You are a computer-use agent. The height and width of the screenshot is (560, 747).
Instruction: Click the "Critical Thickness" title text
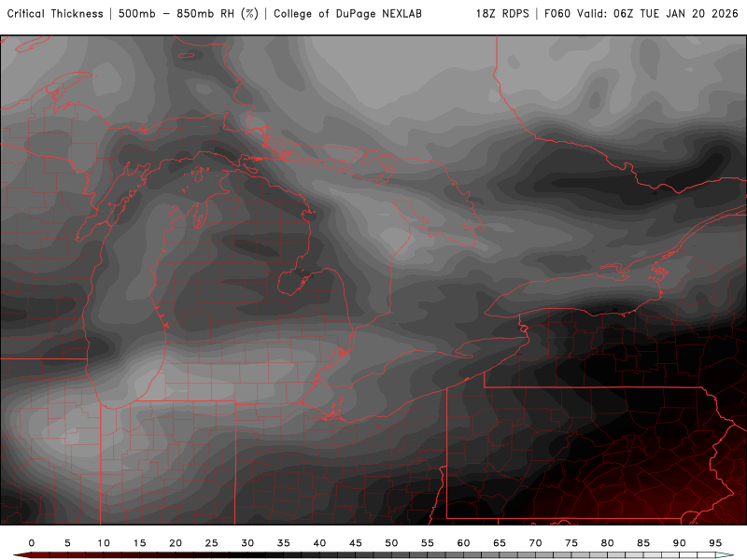[55, 14]
